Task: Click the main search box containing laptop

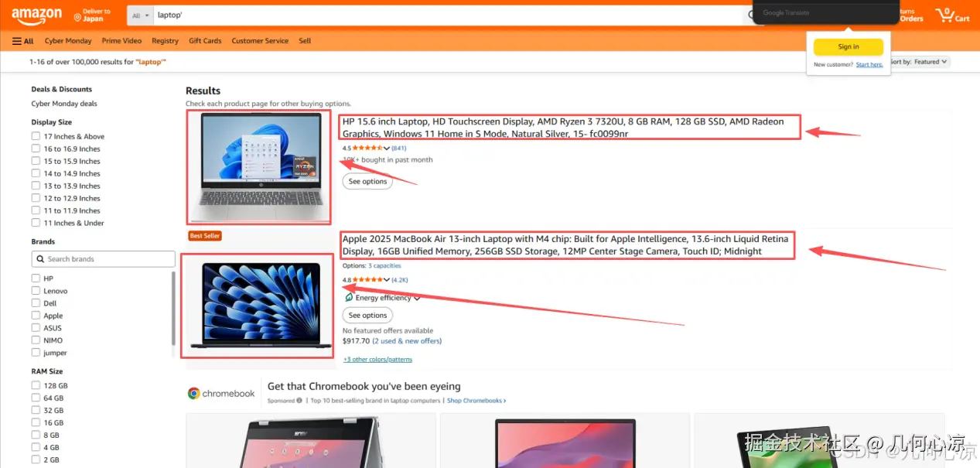Action: [449, 15]
